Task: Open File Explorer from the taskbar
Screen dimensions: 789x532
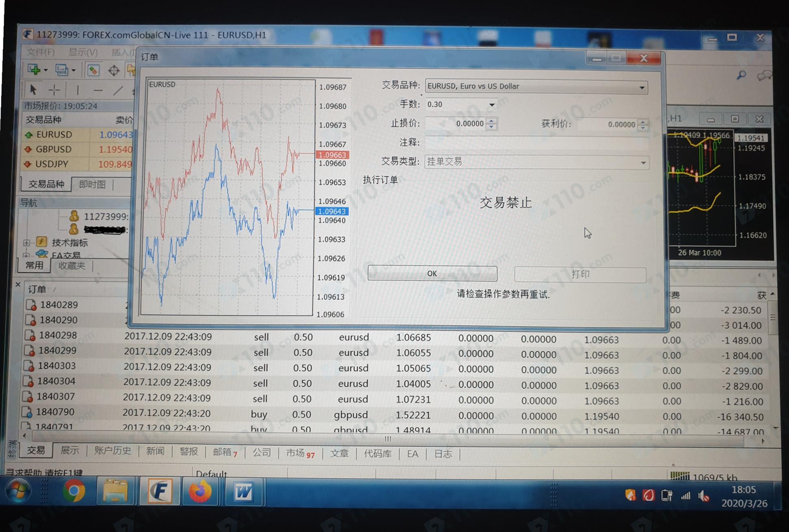Action: (x=115, y=491)
